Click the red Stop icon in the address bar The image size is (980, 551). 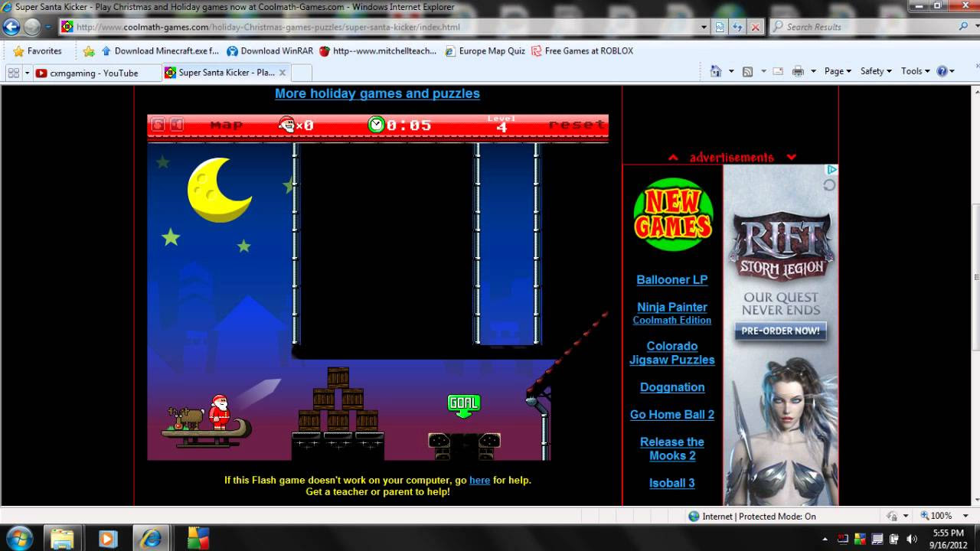754,27
